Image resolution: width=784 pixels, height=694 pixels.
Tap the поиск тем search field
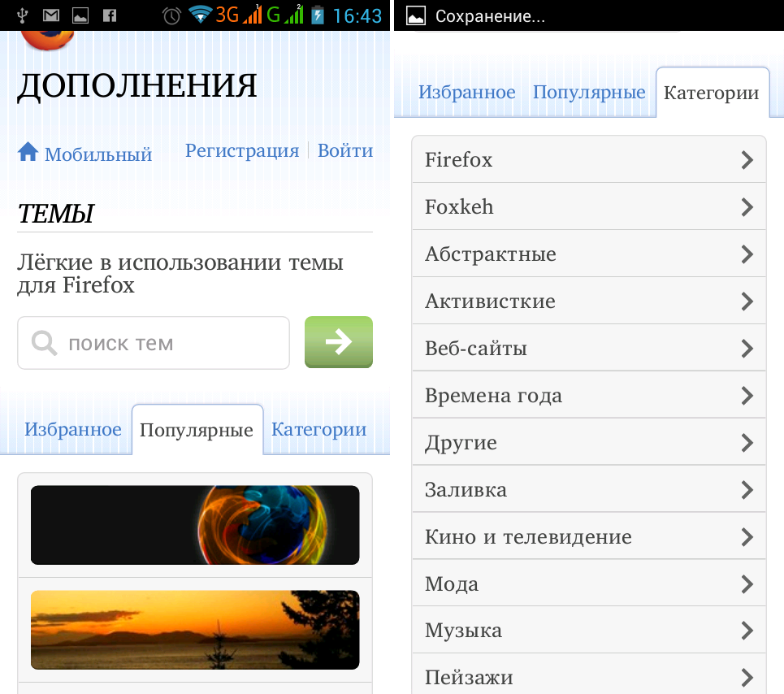154,343
